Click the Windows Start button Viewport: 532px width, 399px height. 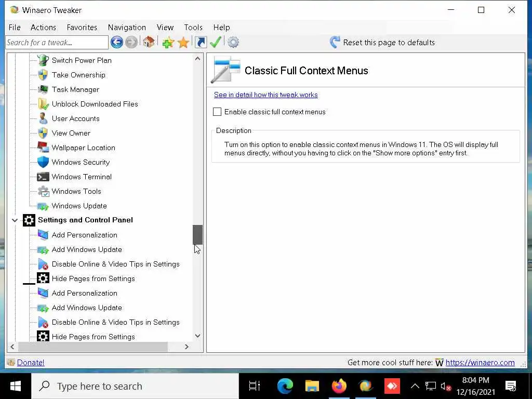(16, 386)
